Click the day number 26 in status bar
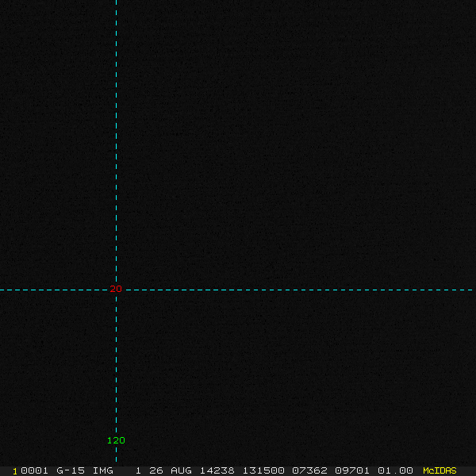The image size is (476, 476). [155, 470]
